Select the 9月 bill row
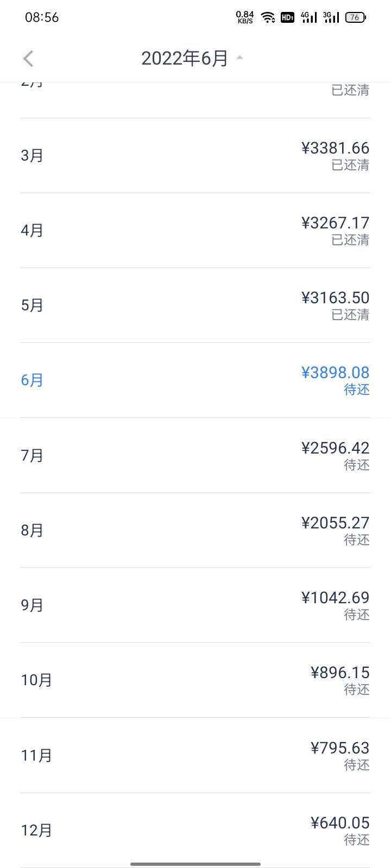The width and height of the screenshot is (391, 868). click(x=195, y=605)
